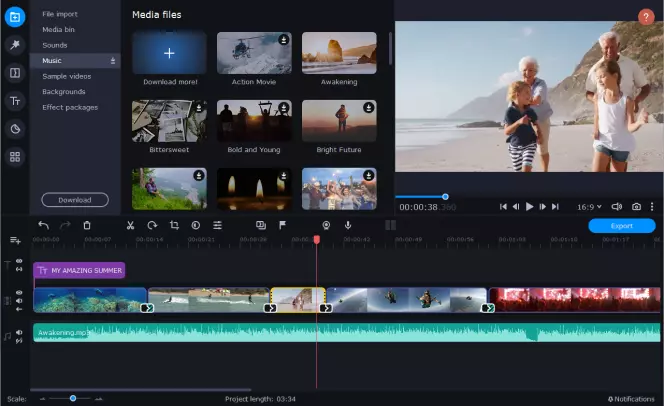Open the Import tab in the sidebar

point(15,17)
